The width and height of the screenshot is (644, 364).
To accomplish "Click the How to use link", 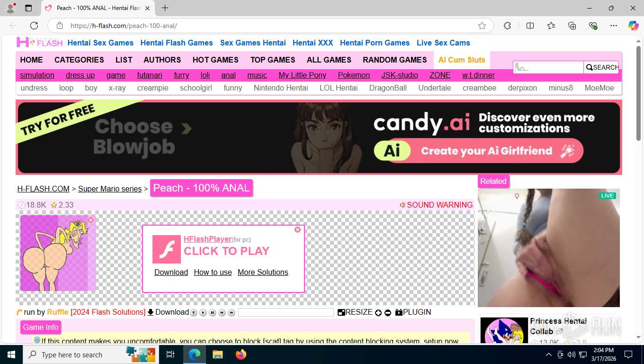I will [x=213, y=272].
